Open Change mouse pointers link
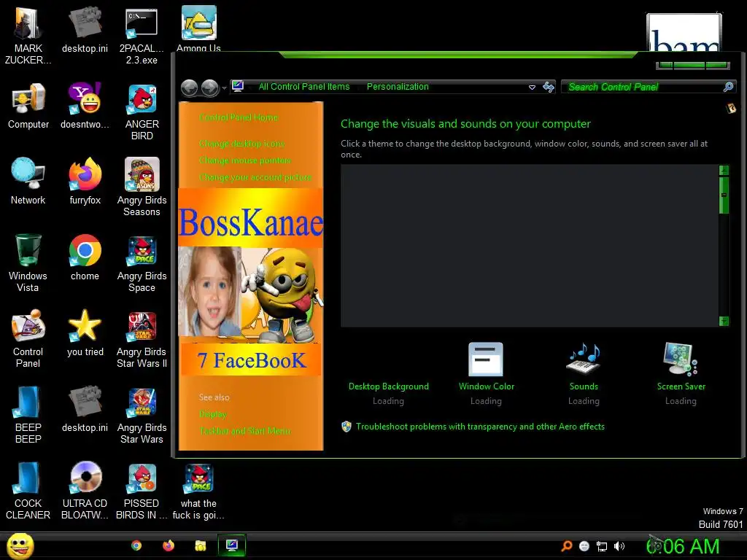Screen dimensions: 747x560 [x=245, y=160]
